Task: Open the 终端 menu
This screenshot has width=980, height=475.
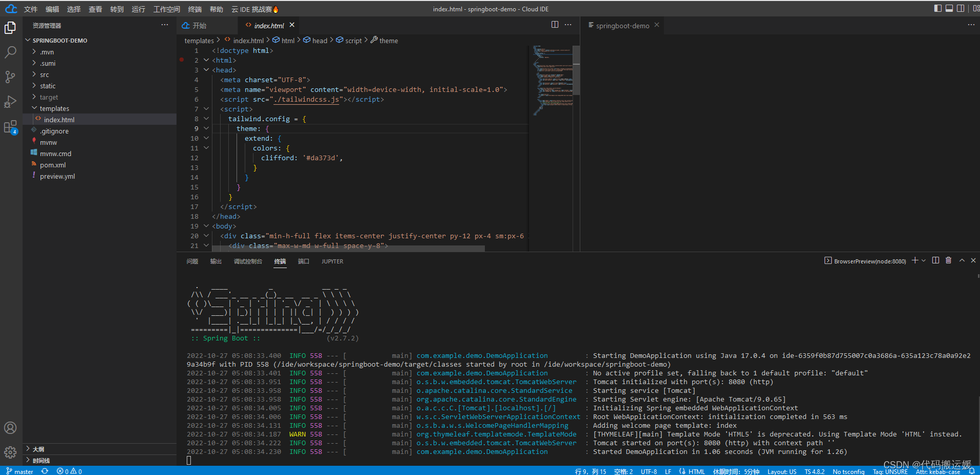Action: point(195,9)
